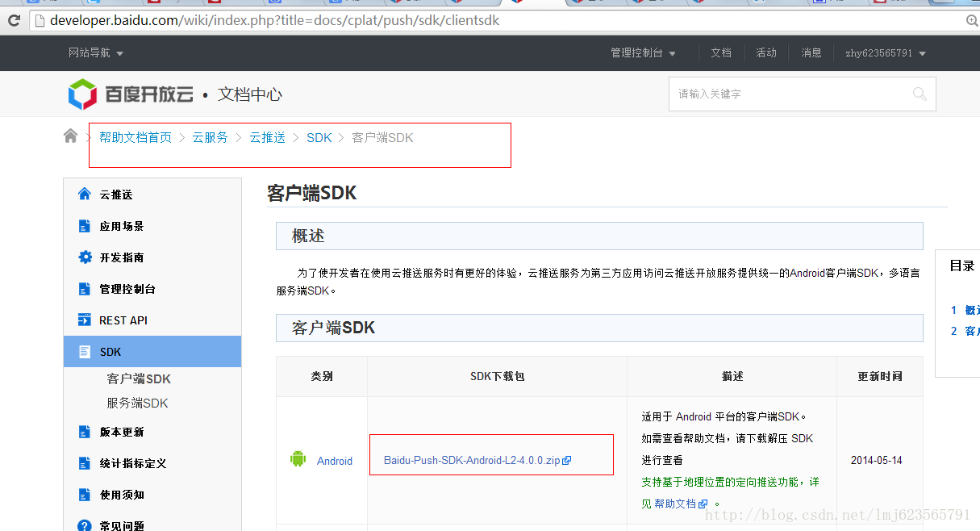Select 客户端SDK sidebar sub-item

pos(139,378)
